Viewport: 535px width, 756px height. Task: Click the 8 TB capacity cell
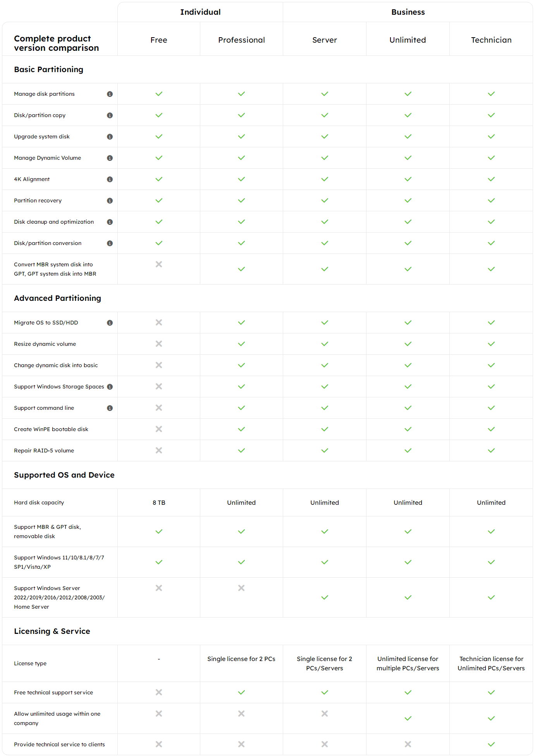[x=159, y=503]
